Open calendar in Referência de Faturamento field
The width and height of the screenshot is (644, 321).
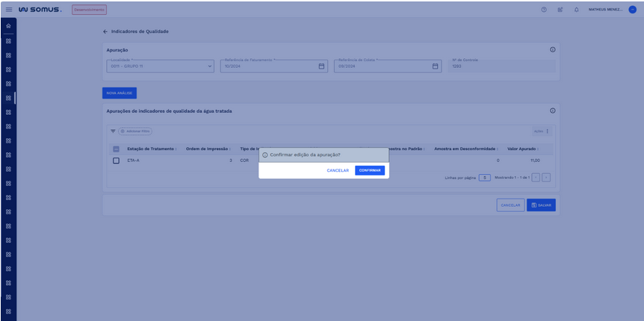coord(321,66)
